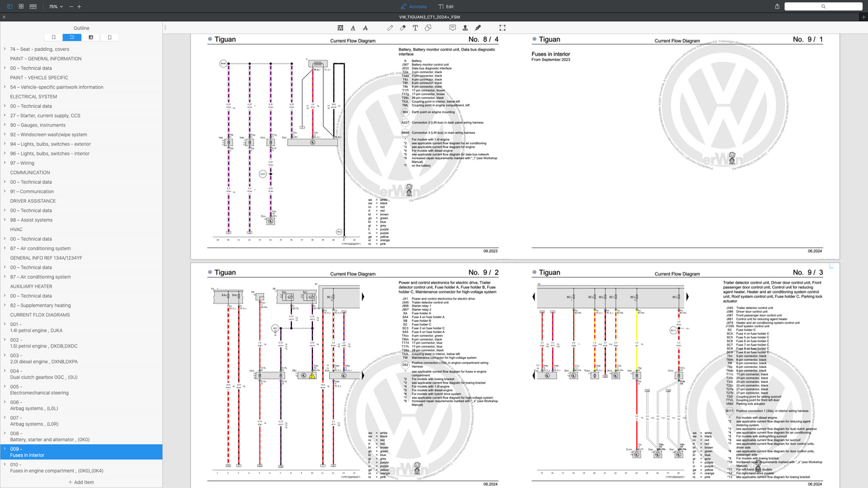Jump to 'COMMUNICATION' outline section

click(x=30, y=172)
